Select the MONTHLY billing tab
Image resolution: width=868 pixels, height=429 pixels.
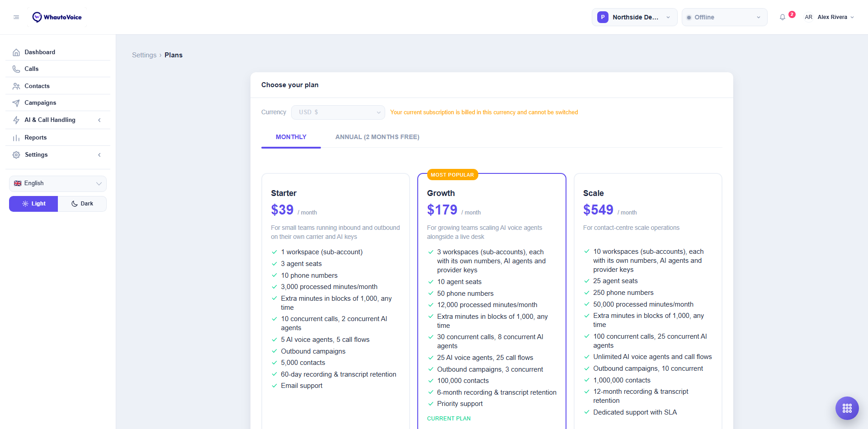pyautogui.click(x=291, y=137)
